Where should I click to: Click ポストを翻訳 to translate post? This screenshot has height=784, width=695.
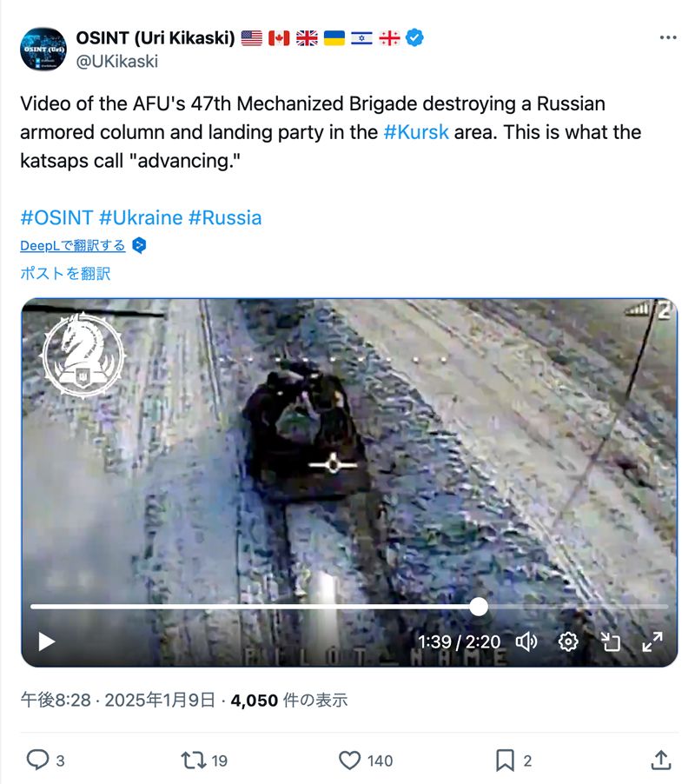click(65, 274)
